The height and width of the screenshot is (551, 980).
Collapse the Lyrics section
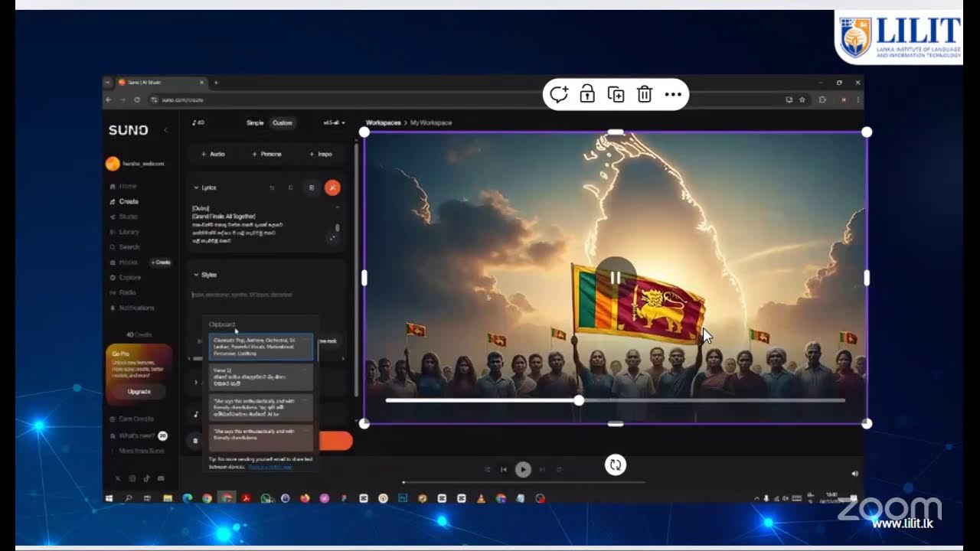(x=196, y=187)
